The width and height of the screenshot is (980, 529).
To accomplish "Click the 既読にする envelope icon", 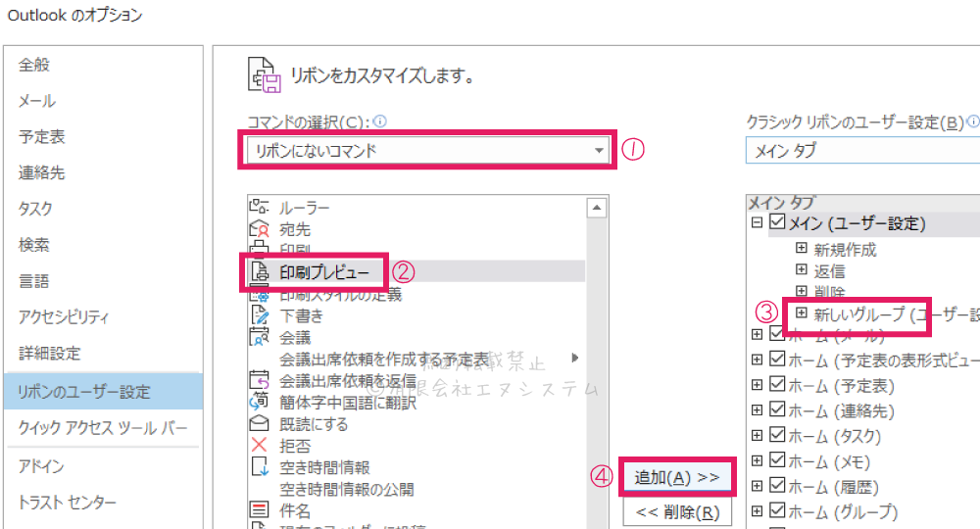I will click(x=259, y=423).
